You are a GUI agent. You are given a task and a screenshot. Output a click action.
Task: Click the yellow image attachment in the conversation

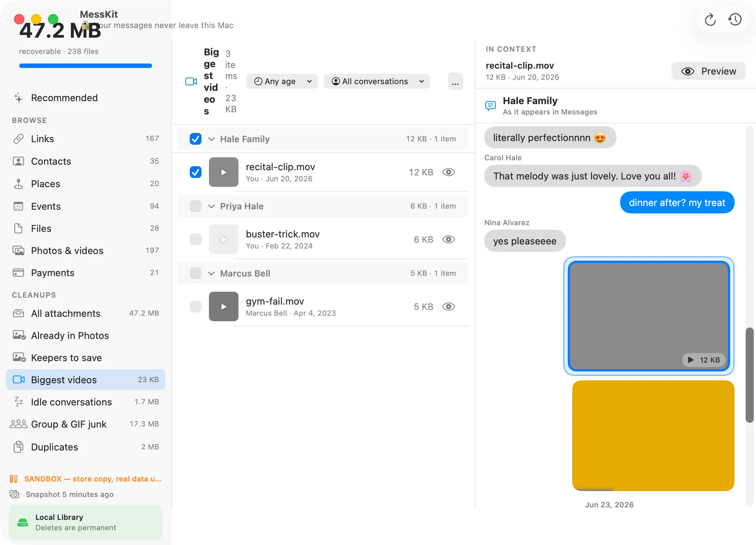click(x=653, y=436)
